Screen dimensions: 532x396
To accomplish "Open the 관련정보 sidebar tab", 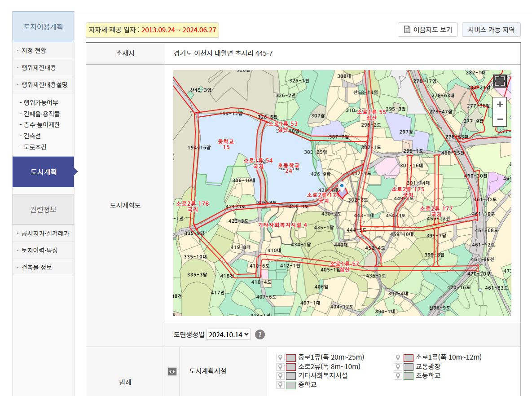I will pos(43,209).
